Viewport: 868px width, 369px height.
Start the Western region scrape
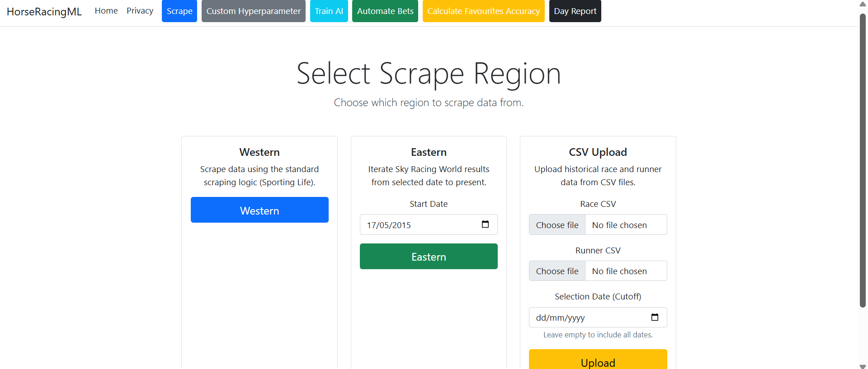pos(259,210)
